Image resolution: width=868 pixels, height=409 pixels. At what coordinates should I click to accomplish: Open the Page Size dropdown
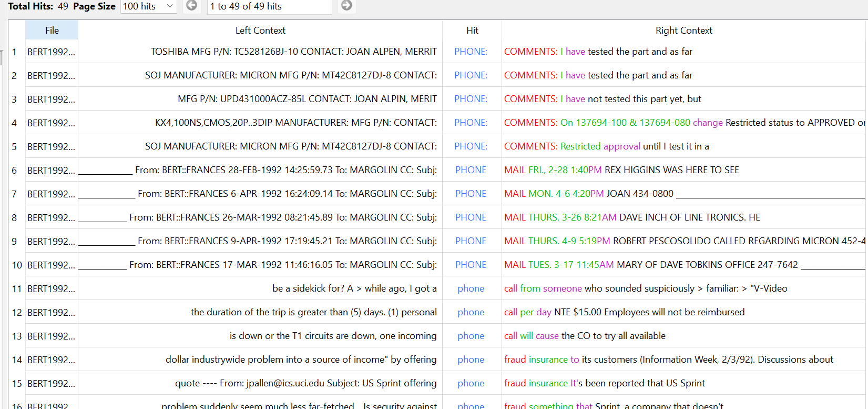pos(149,6)
